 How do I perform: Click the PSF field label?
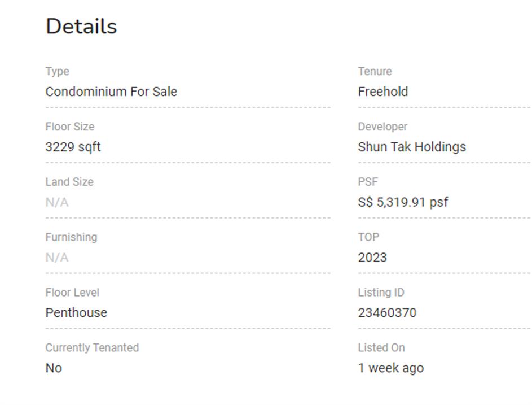pyautogui.click(x=368, y=182)
